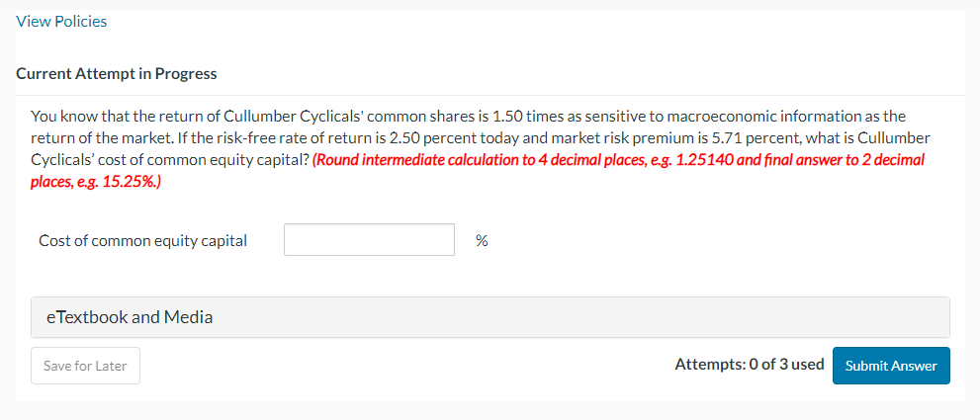The image size is (980, 420).
Task: Submit the answer with Submit Answer
Action: [x=890, y=366]
